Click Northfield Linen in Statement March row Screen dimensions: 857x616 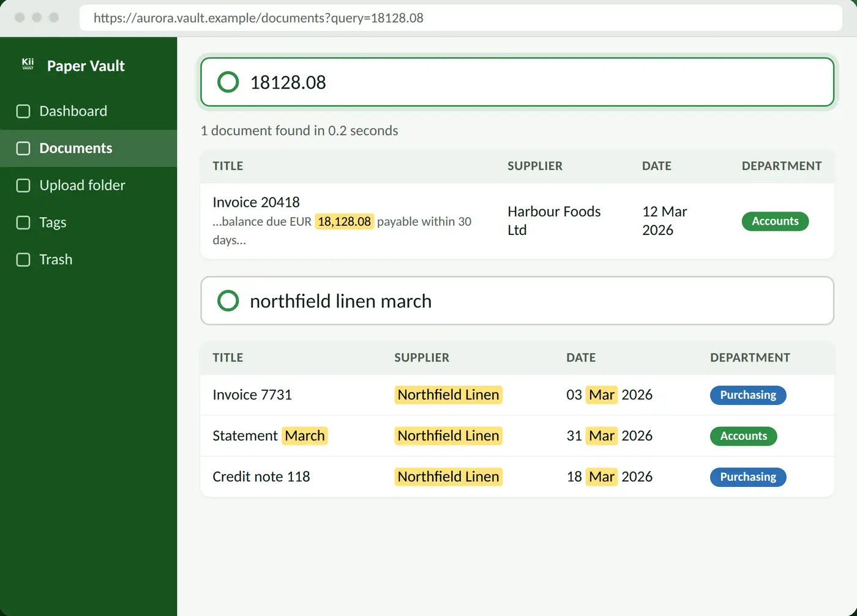click(448, 436)
